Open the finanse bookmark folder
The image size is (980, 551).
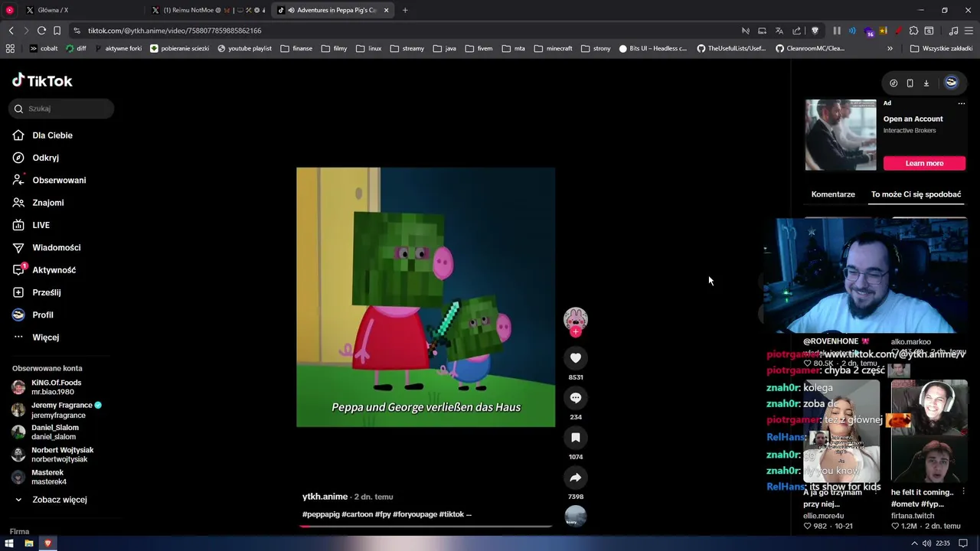[x=296, y=48]
